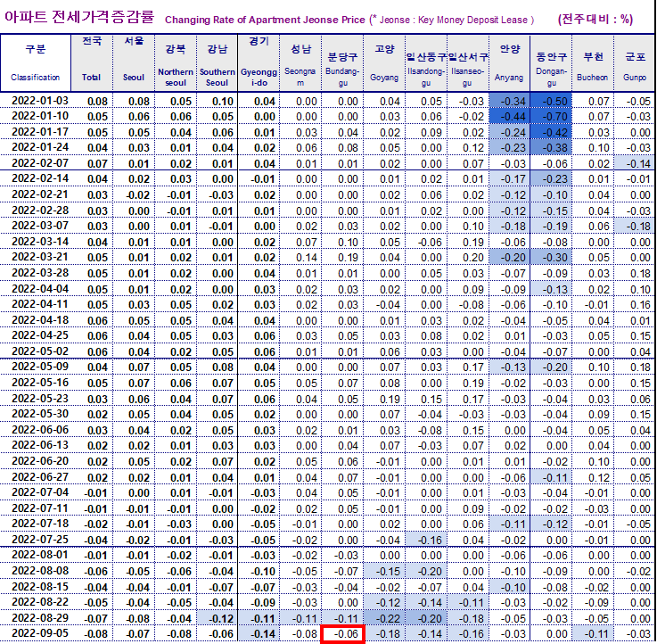The width and height of the screenshot is (657, 644).
Task: Click Anyang value -0.44 for 2022-01-10
Action: [510, 116]
